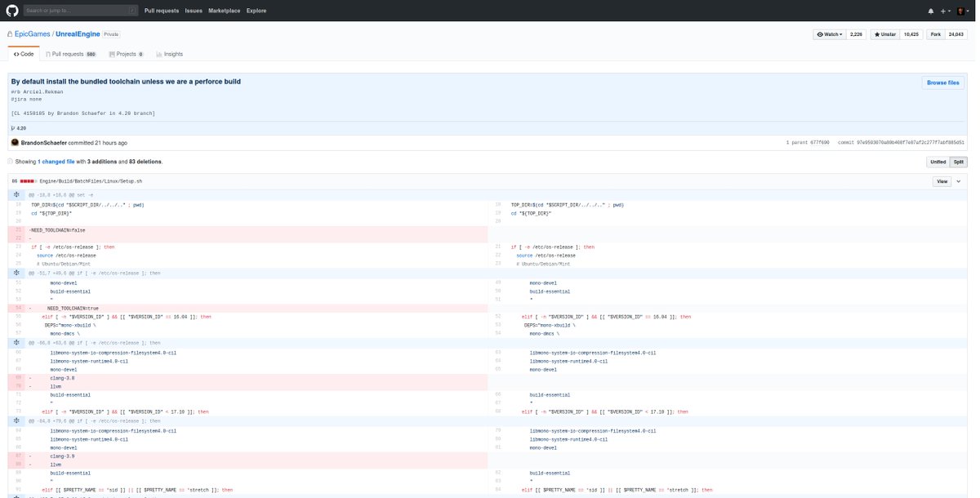Switch diff to Split view

(959, 162)
